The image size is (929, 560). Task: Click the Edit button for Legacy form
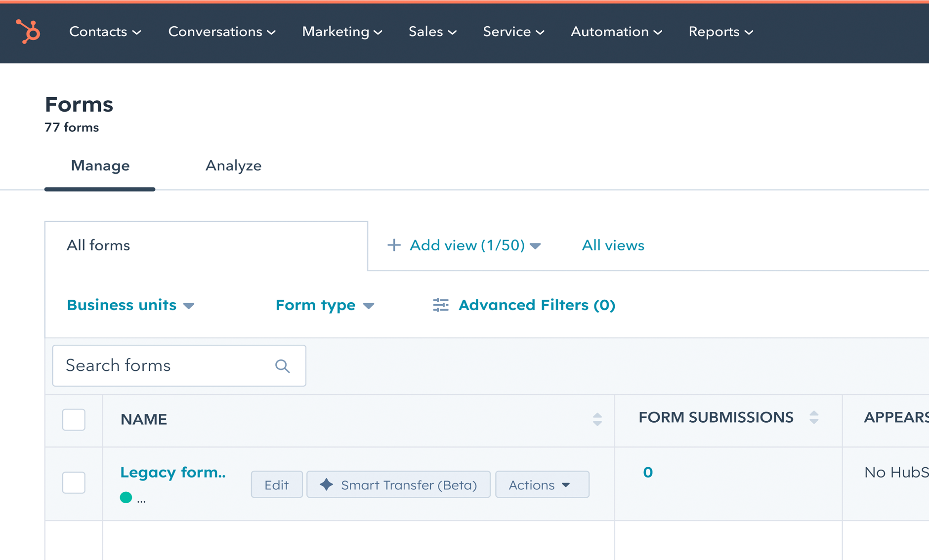(277, 484)
